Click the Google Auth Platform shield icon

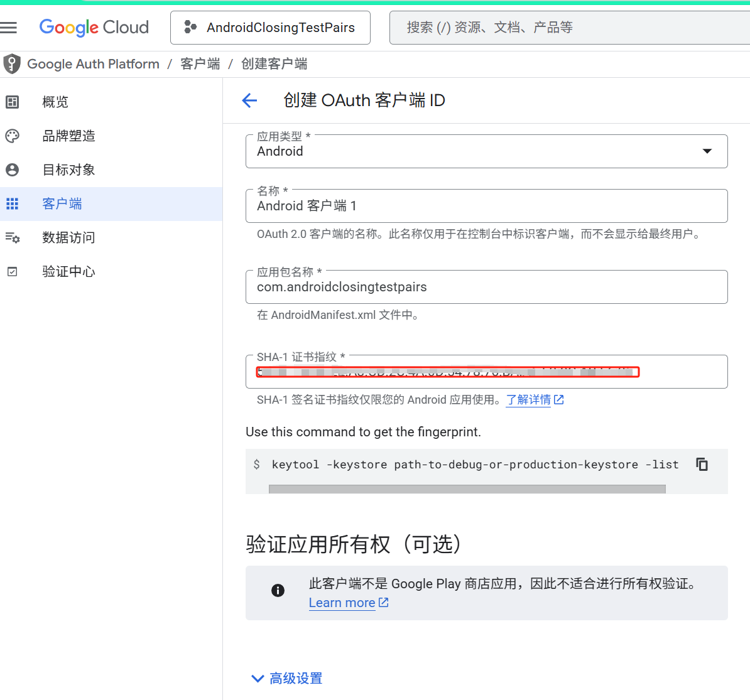click(x=11, y=63)
